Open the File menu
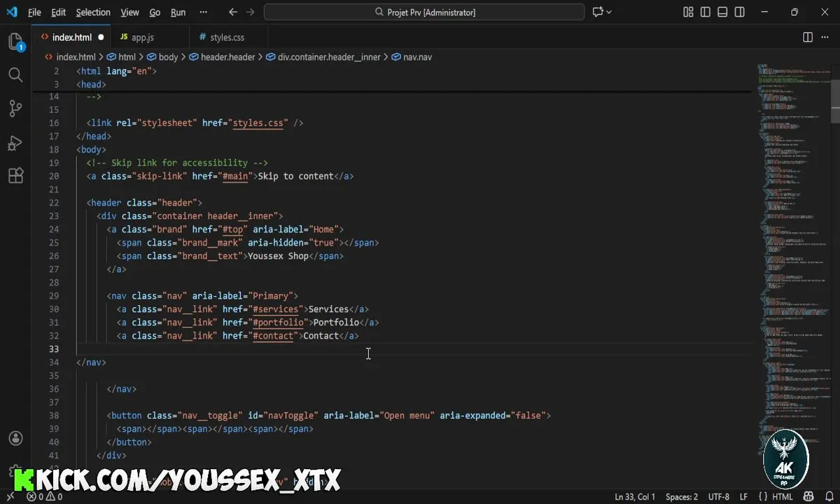The height and width of the screenshot is (504, 840). click(x=34, y=12)
